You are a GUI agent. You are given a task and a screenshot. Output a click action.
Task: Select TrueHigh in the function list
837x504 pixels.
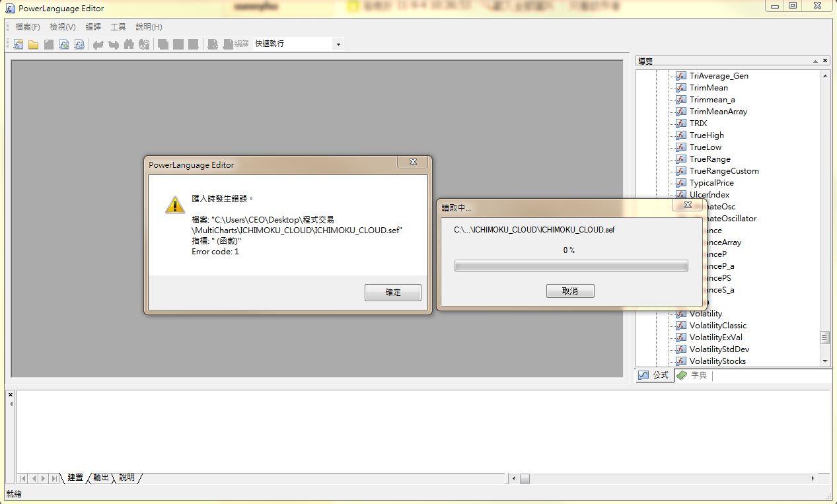pyautogui.click(x=707, y=135)
